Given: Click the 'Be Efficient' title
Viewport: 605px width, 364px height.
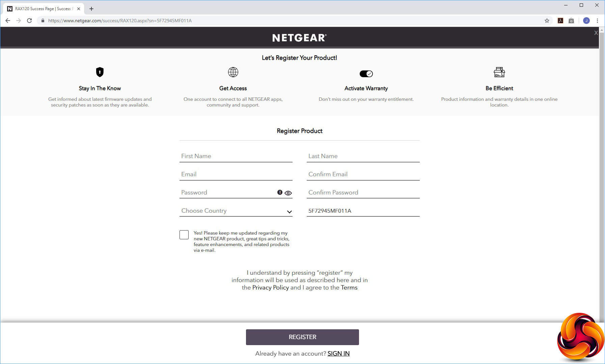Looking at the screenshot, I should click(x=499, y=88).
